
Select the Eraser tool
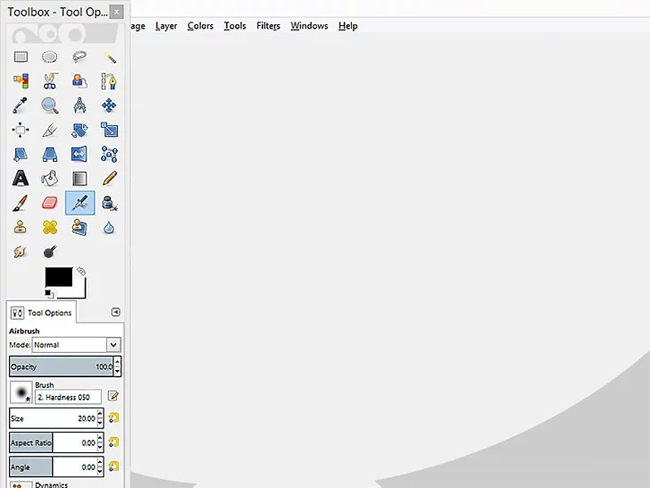(50, 203)
